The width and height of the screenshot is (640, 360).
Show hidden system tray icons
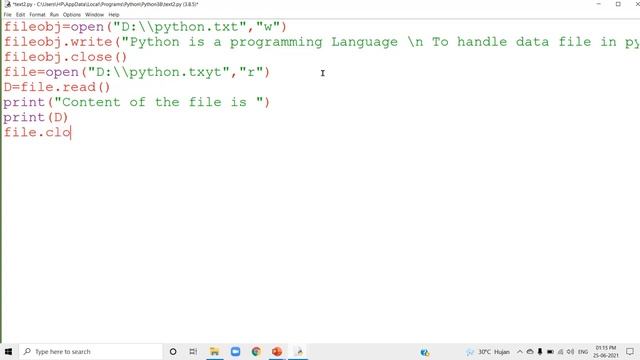click(520, 352)
